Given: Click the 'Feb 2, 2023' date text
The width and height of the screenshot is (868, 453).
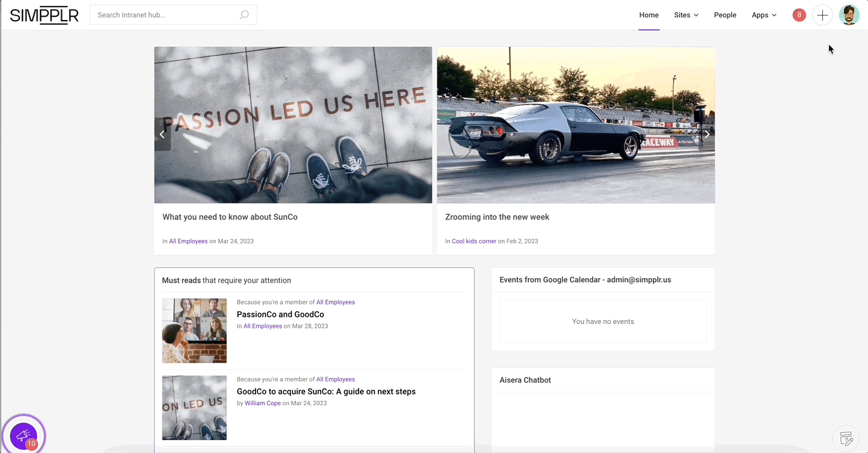Looking at the screenshot, I should [x=522, y=241].
